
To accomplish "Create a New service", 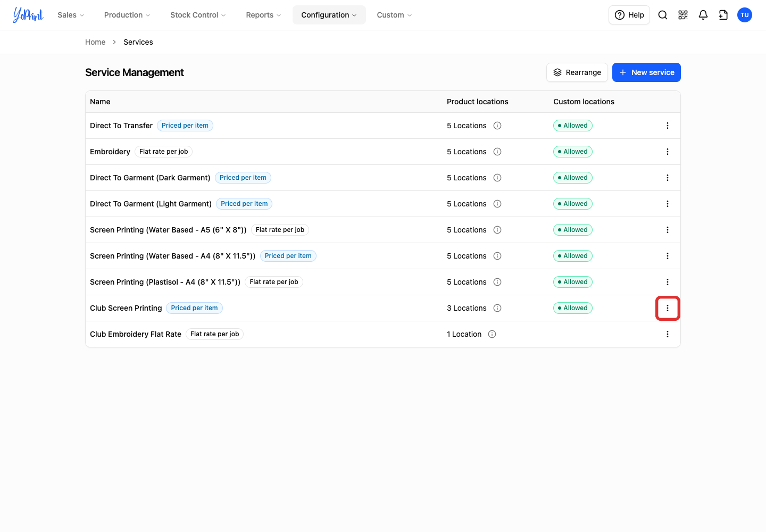I will (646, 72).
